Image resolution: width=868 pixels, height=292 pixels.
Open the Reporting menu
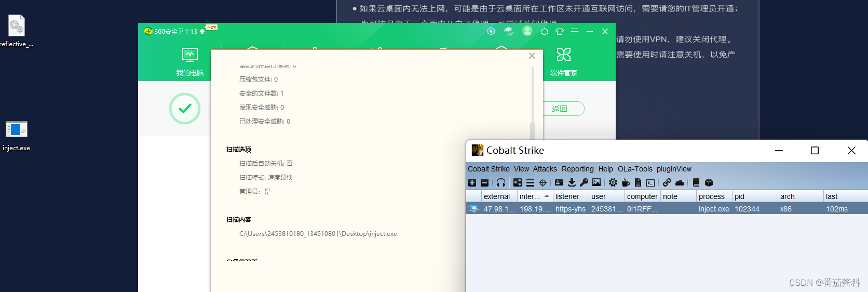point(577,169)
